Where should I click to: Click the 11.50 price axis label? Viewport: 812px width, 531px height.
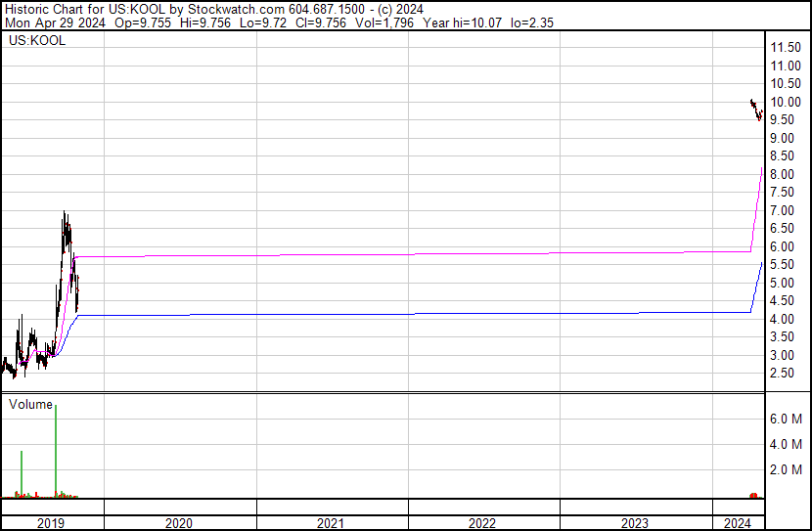[x=787, y=48]
